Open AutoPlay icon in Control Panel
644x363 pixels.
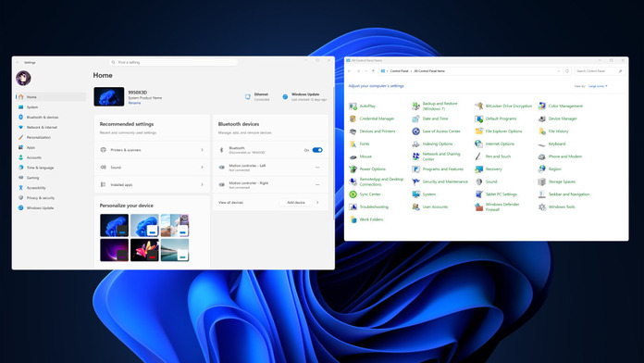[353, 106]
